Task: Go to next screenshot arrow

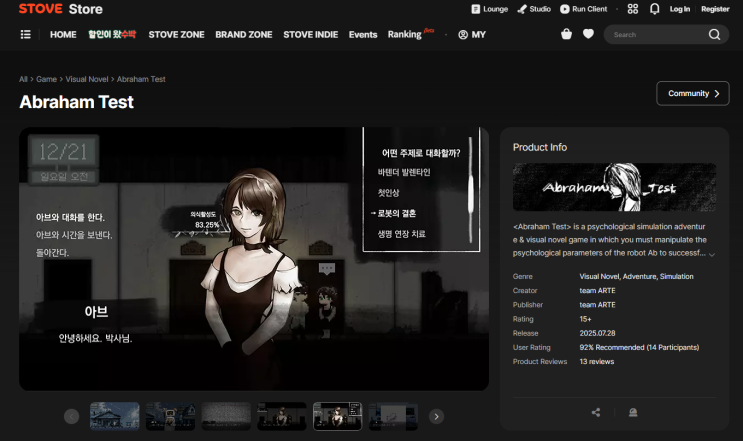Action: pyautogui.click(x=436, y=416)
